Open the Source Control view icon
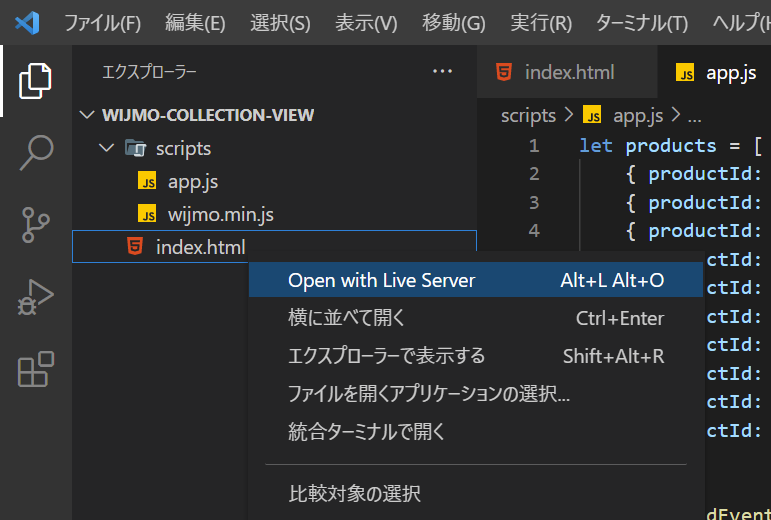Image resolution: width=771 pixels, height=520 pixels. pos(35,225)
